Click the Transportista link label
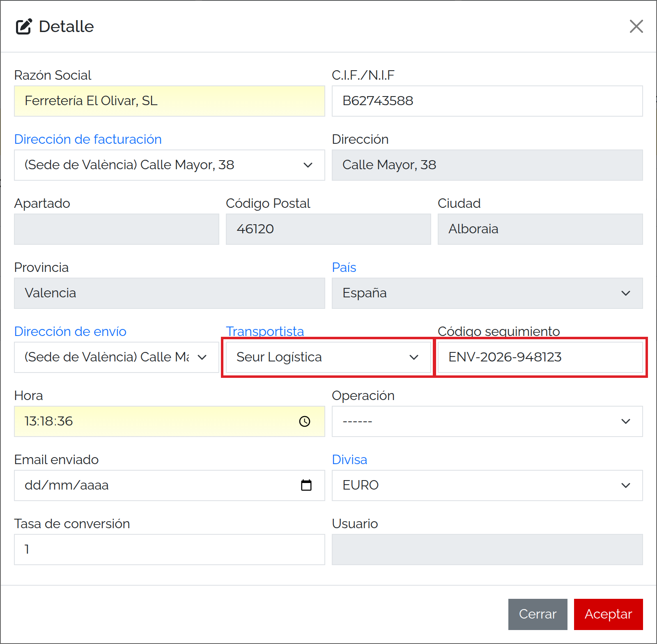The image size is (657, 644). [265, 331]
